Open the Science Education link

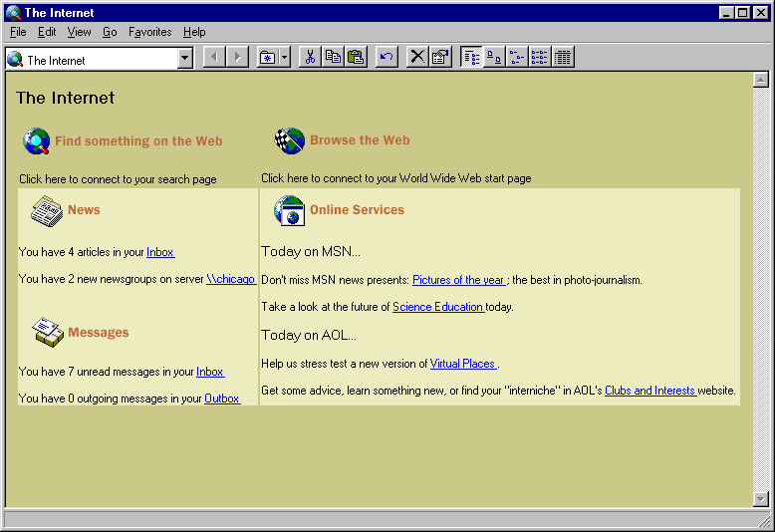pos(438,307)
